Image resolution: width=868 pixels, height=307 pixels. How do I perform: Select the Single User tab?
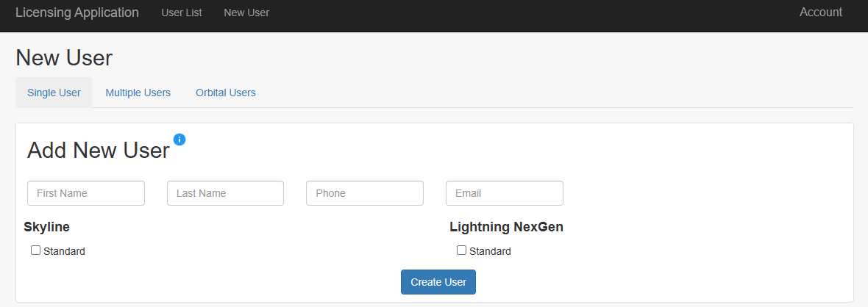click(x=54, y=93)
